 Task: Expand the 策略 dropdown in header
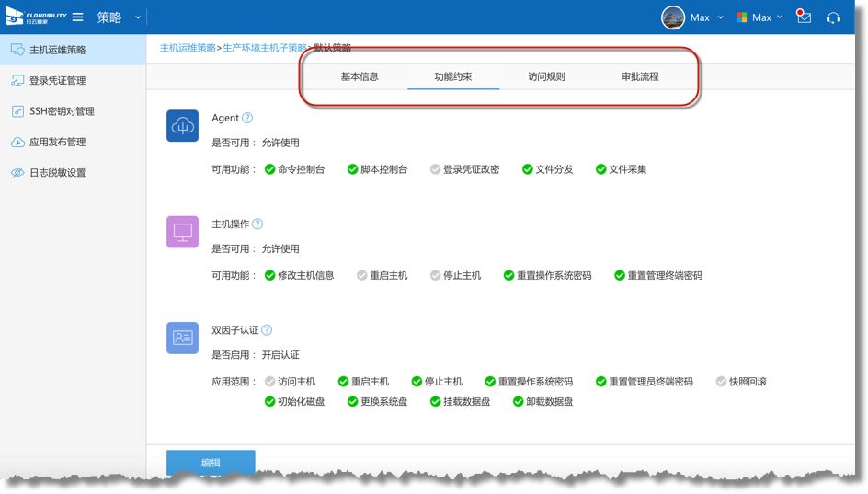(138, 17)
